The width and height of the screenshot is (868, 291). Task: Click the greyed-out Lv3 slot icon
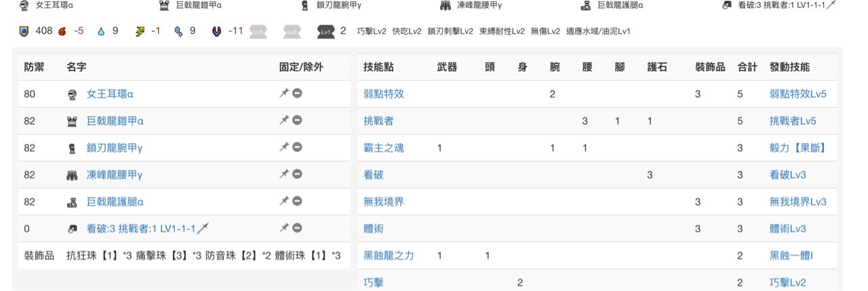(x=258, y=31)
